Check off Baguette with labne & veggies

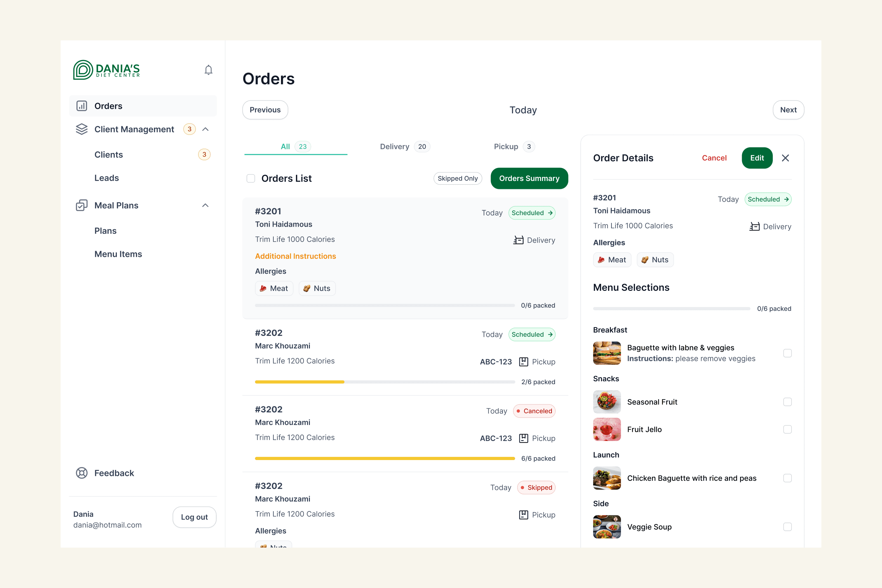(x=787, y=353)
